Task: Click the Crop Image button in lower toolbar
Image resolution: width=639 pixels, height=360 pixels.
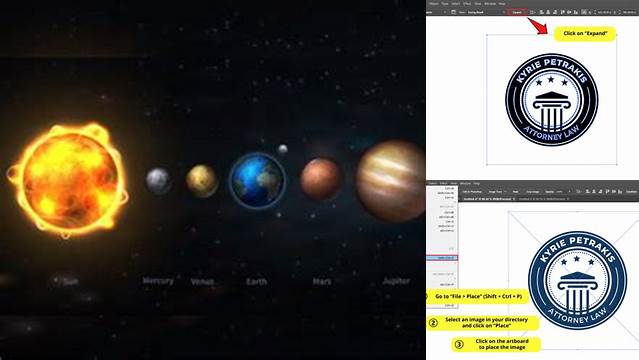Action: [x=533, y=192]
